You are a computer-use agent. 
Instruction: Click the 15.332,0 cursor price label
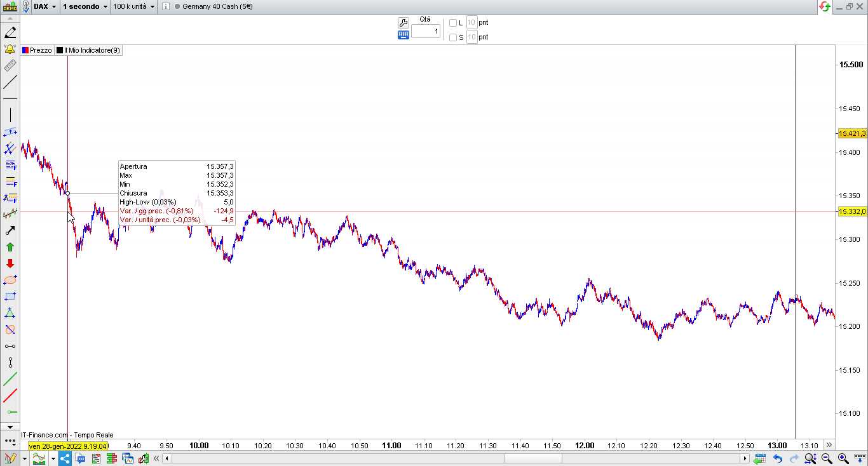(853, 211)
